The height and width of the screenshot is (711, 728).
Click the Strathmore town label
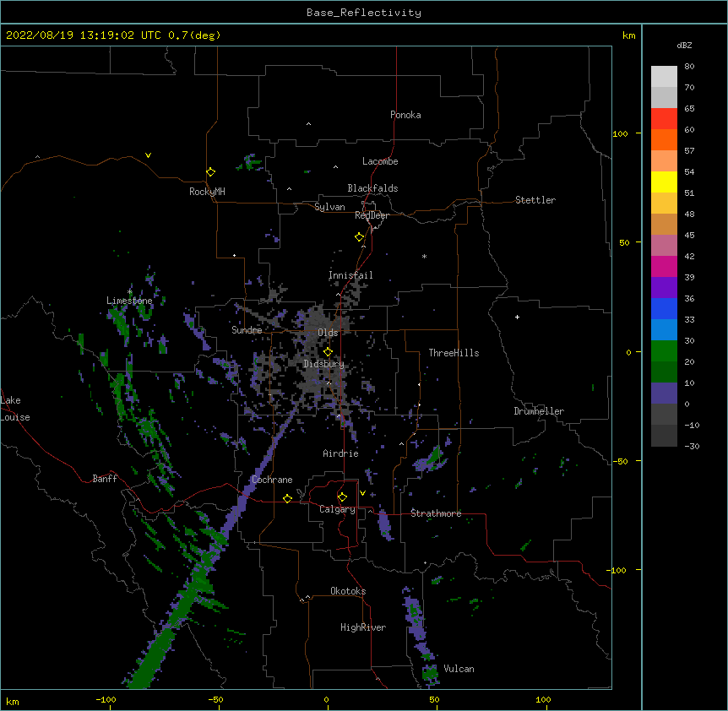[436, 513]
